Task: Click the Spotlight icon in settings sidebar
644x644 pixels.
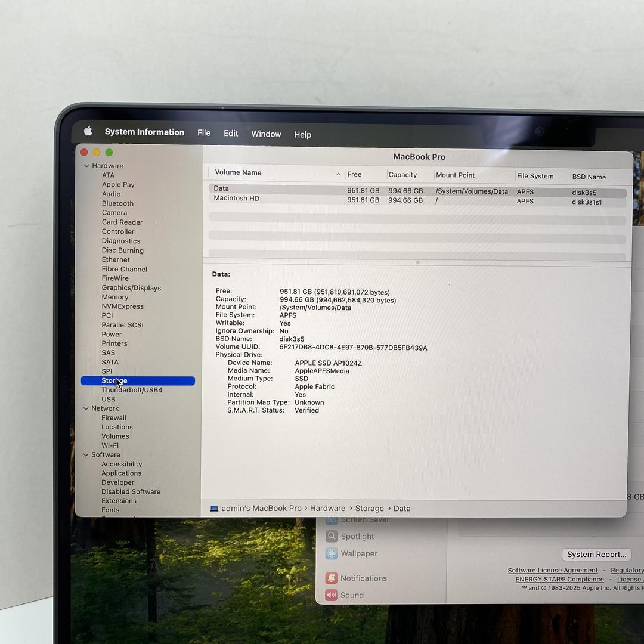Action: pos(332,536)
